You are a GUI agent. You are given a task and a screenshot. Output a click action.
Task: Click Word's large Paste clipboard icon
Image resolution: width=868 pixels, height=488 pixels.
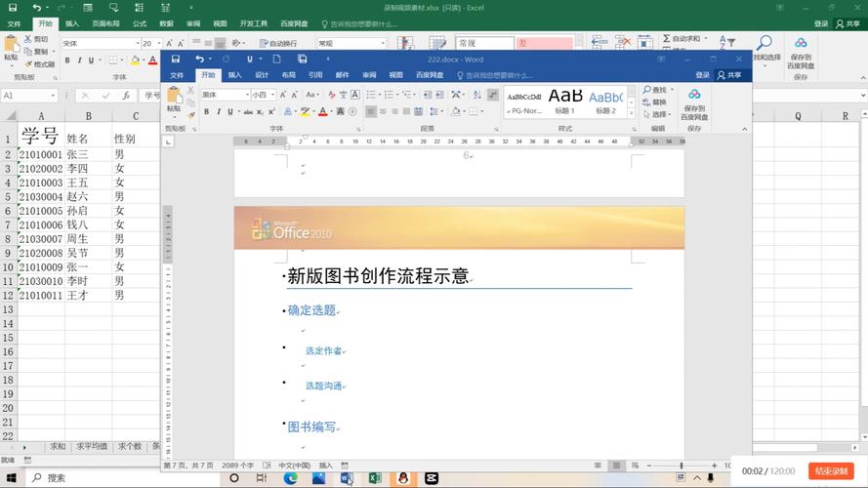pos(174,98)
